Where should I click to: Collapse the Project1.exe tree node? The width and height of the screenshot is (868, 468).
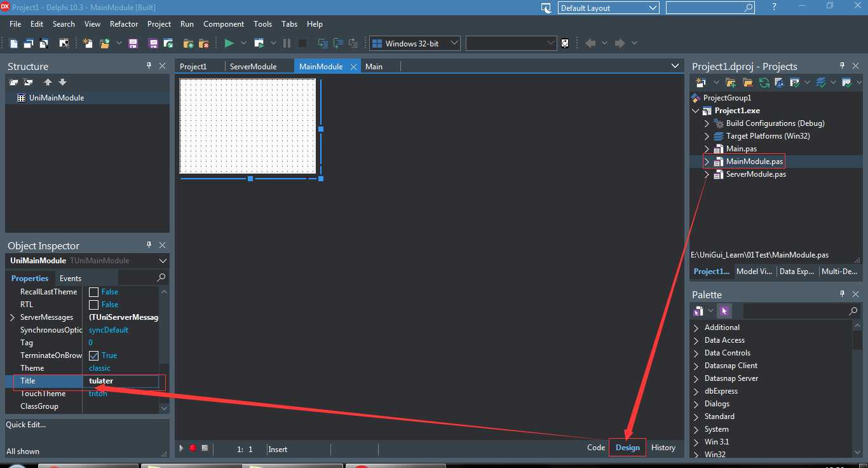point(696,111)
